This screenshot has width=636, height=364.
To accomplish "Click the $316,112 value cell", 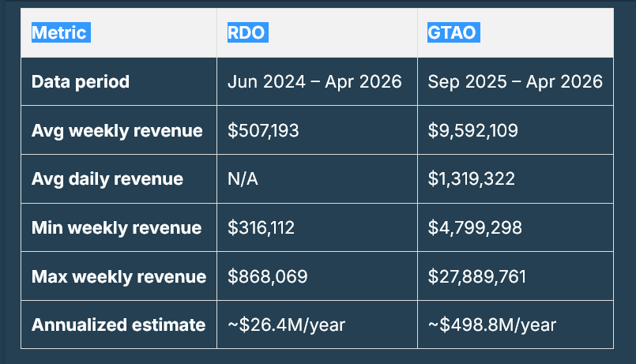I will pos(261,228).
